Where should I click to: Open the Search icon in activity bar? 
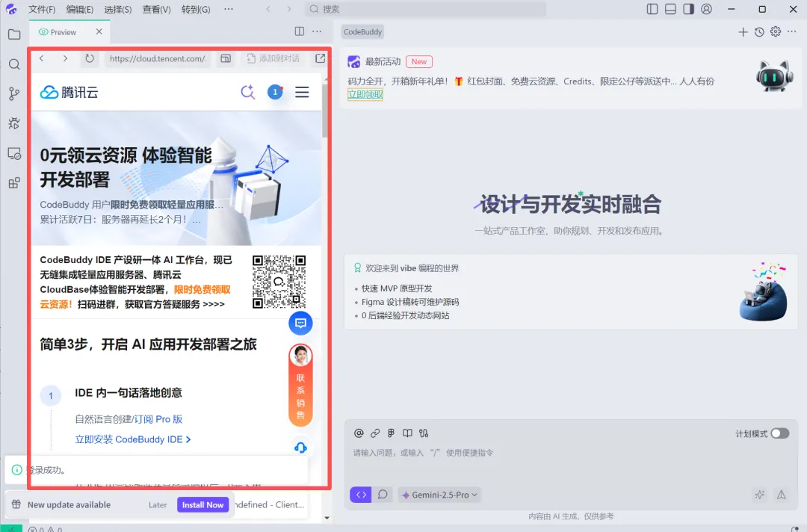click(x=14, y=64)
